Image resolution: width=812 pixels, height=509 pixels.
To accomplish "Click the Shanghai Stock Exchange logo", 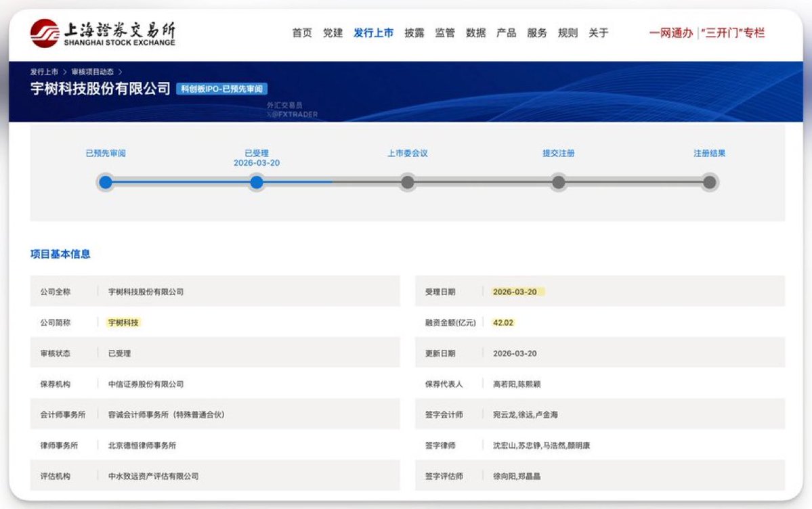I will tap(102, 34).
